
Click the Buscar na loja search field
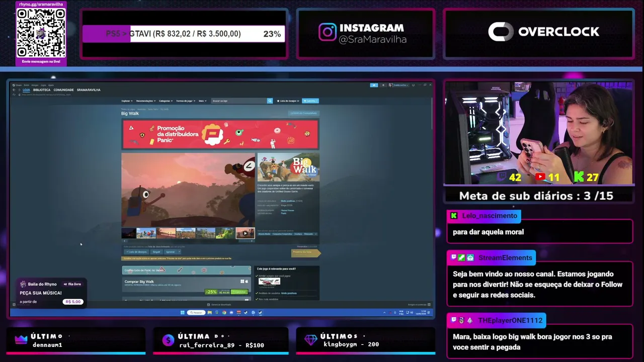click(239, 101)
